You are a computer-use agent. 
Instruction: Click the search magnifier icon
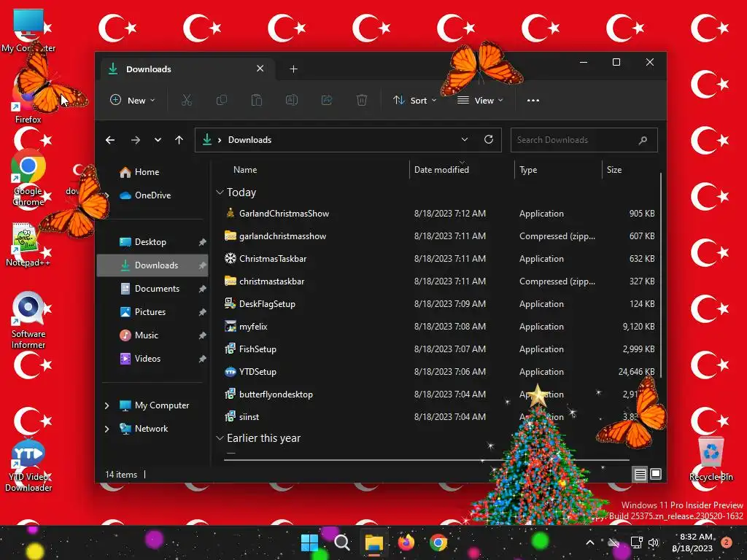643,140
